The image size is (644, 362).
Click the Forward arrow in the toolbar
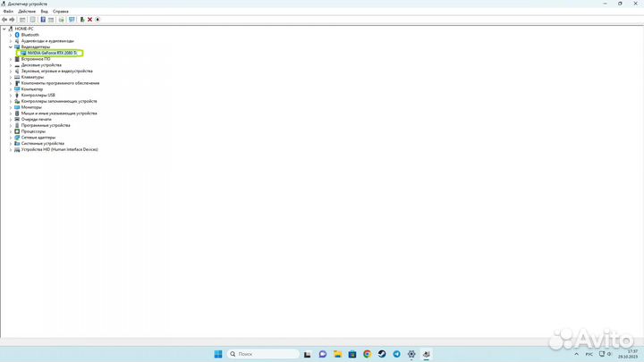[13, 19]
